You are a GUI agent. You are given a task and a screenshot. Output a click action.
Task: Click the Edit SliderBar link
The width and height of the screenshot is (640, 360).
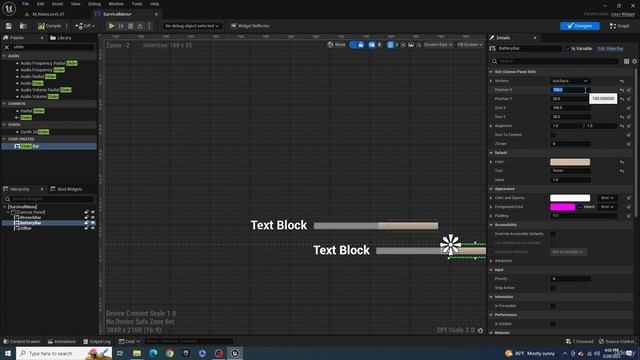coord(610,49)
